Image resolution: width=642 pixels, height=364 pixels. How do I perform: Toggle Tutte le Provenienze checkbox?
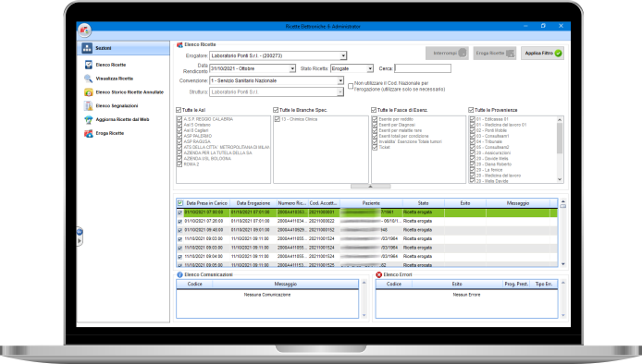[x=471, y=110]
